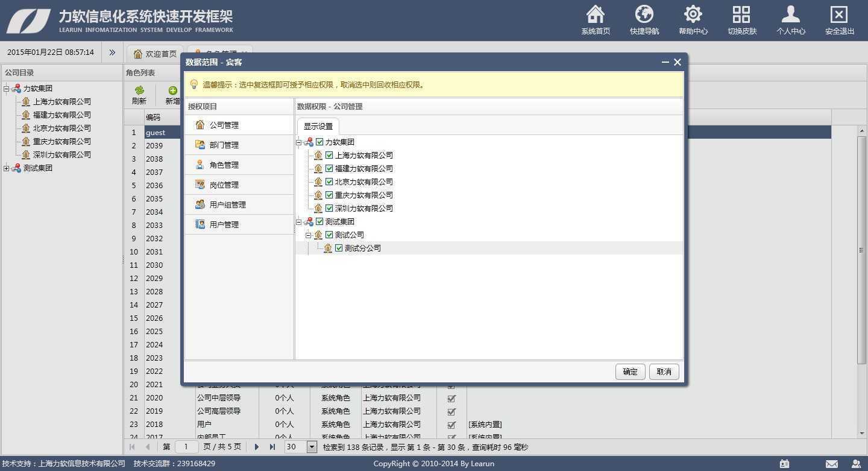Uncheck 测试集团 checkbox in dialog tree
This screenshot has height=471, width=868.
click(319, 221)
